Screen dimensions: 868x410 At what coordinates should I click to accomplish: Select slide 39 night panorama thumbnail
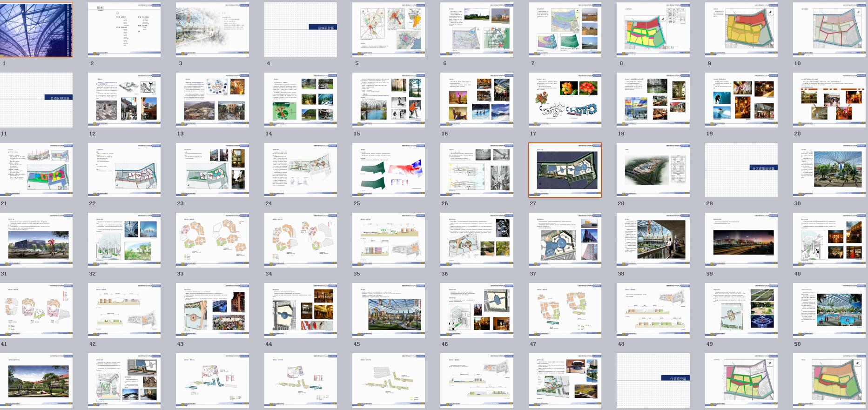[x=741, y=240]
